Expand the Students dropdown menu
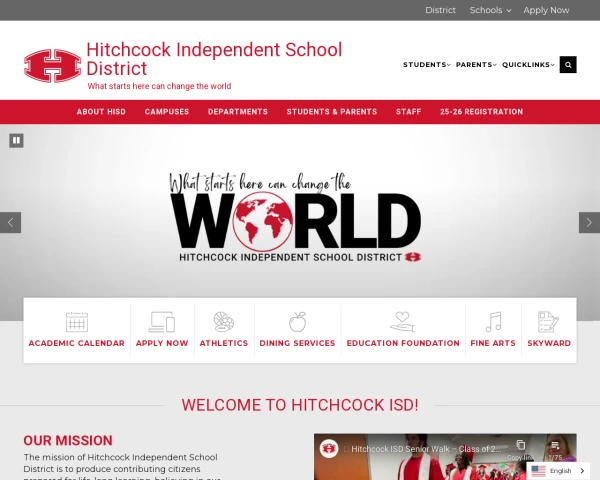600x480 pixels. [427, 65]
